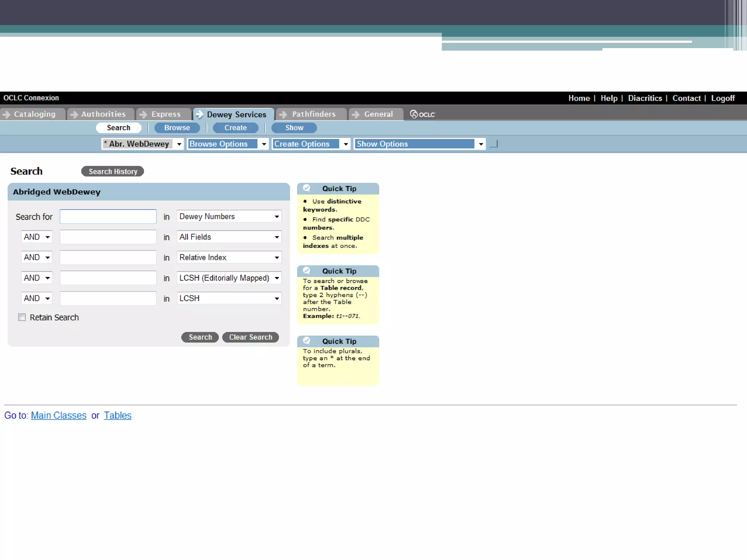Click Logoff in the top bar
Image resolution: width=747 pixels, height=560 pixels.
(x=723, y=98)
